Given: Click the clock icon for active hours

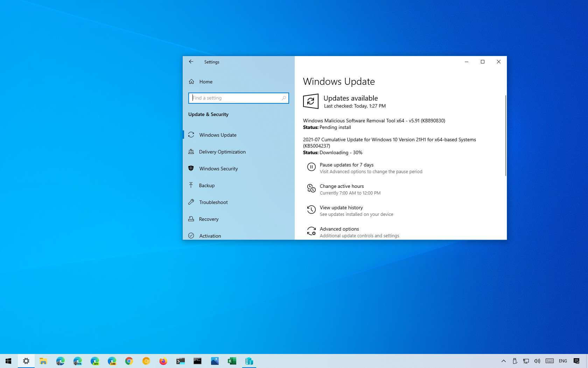Looking at the screenshot, I should [311, 188].
